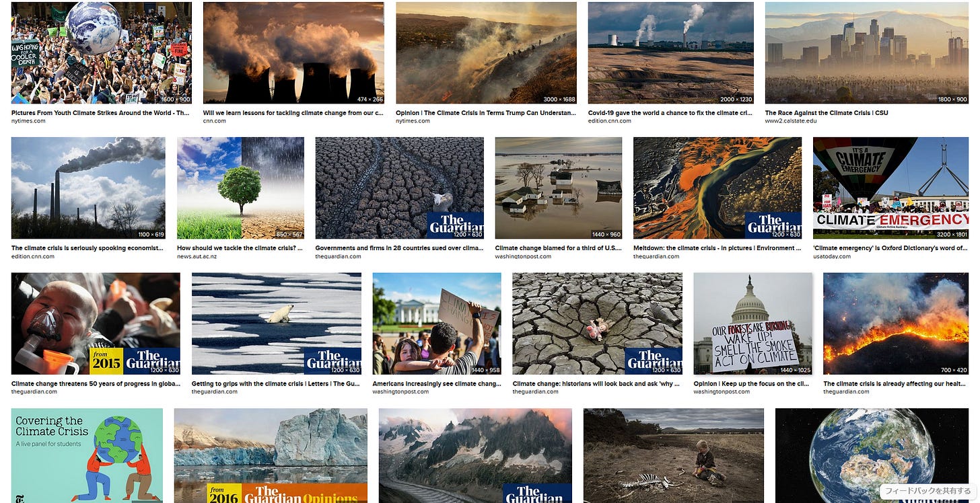The width and height of the screenshot is (980, 503).
Task: Click the 'フィードバックを共有する' feedback button
Action: [926, 491]
